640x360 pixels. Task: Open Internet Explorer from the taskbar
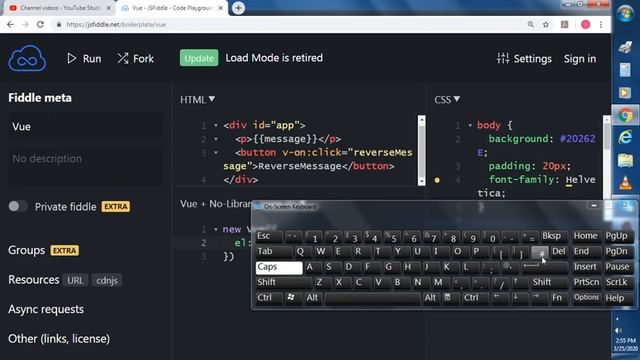[x=625, y=137]
